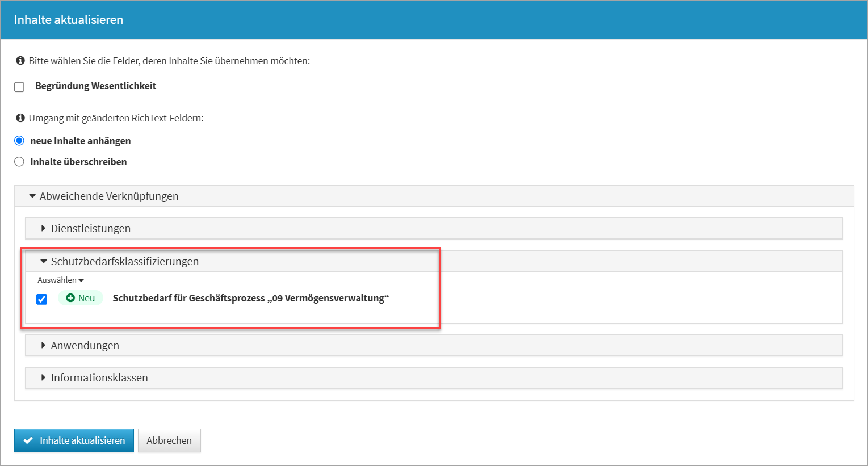
Task: Click the info icon next to RichText-Feldern note
Action: 20,118
